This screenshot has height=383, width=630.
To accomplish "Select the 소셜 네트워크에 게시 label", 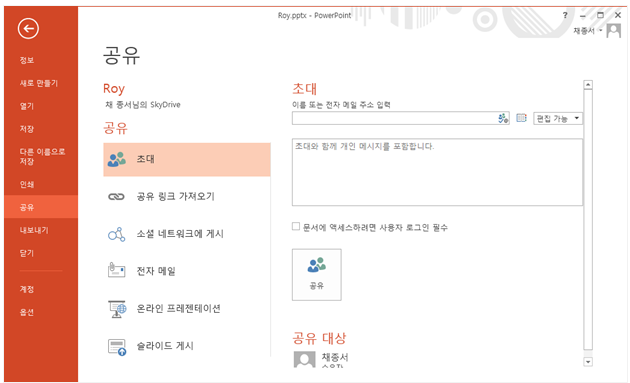I will coord(180,234).
